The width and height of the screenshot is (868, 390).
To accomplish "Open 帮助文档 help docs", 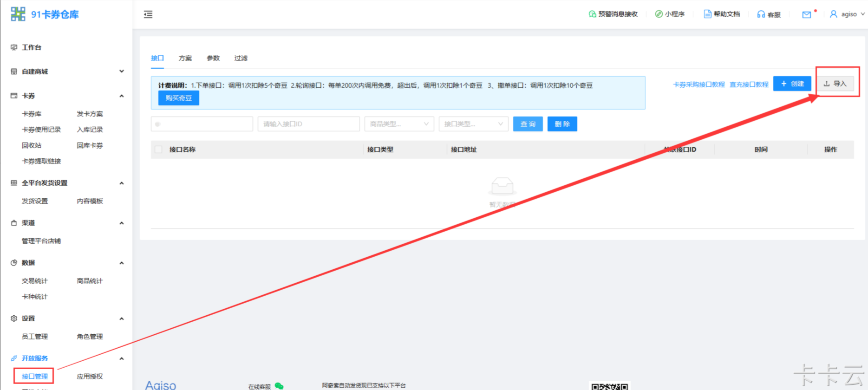I will point(722,14).
